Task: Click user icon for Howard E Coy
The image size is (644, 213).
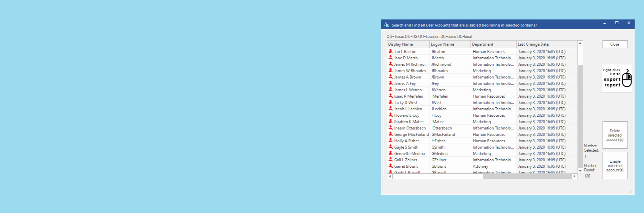Action: (391, 115)
